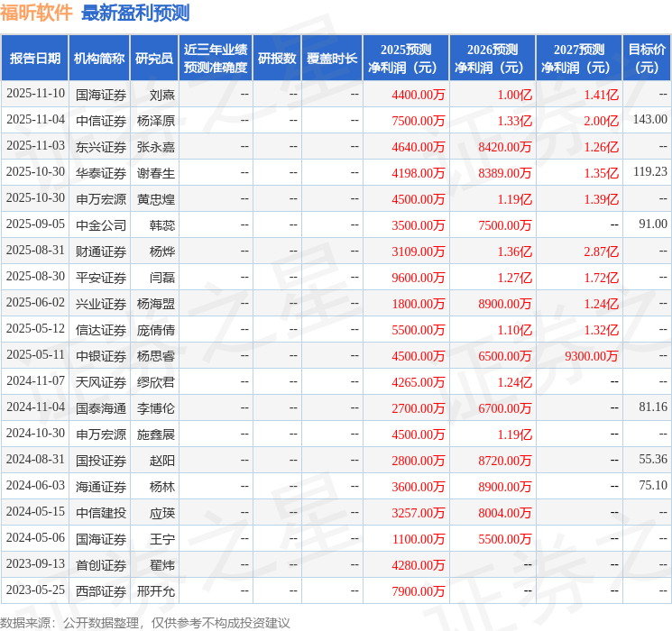Click the 数据来源 disclaimer footer text
The height and width of the screenshot is (631, 672).
[145, 622]
